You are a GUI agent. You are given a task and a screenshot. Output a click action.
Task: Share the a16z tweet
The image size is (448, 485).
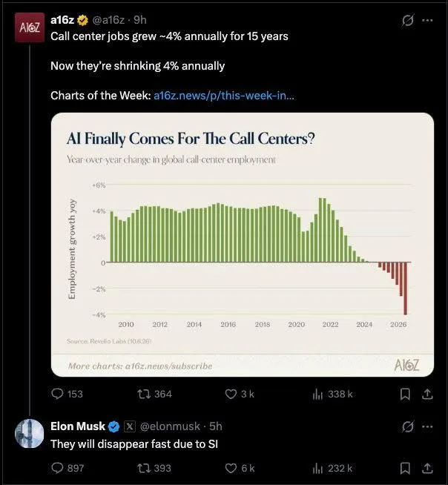tap(427, 394)
